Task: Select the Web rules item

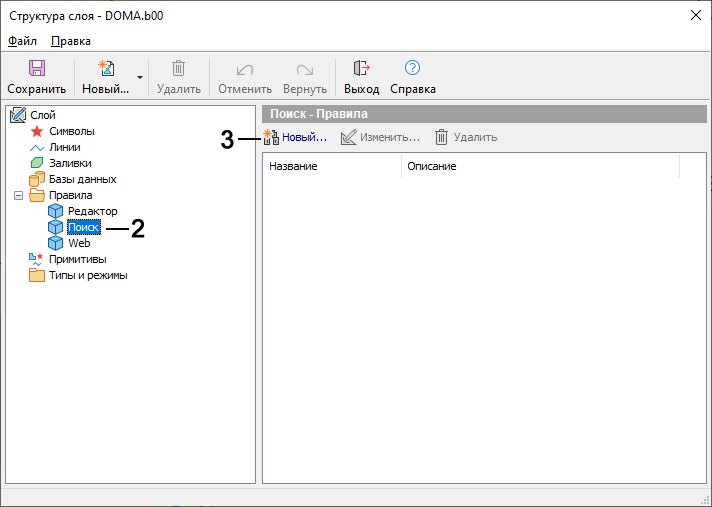Action: (x=79, y=243)
